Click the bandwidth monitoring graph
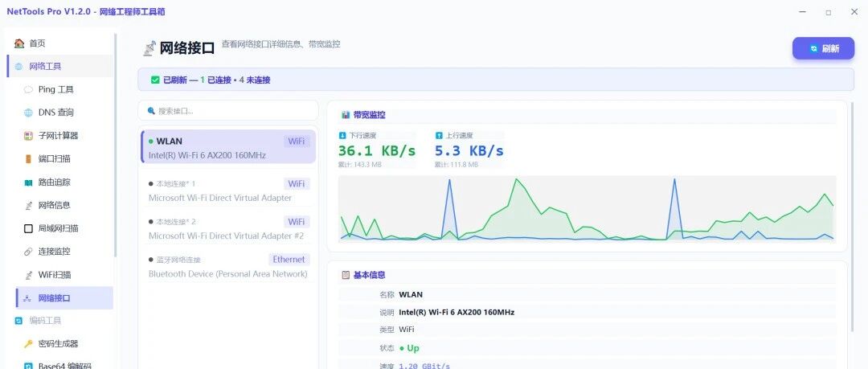The height and width of the screenshot is (369, 868). point(587,209)
